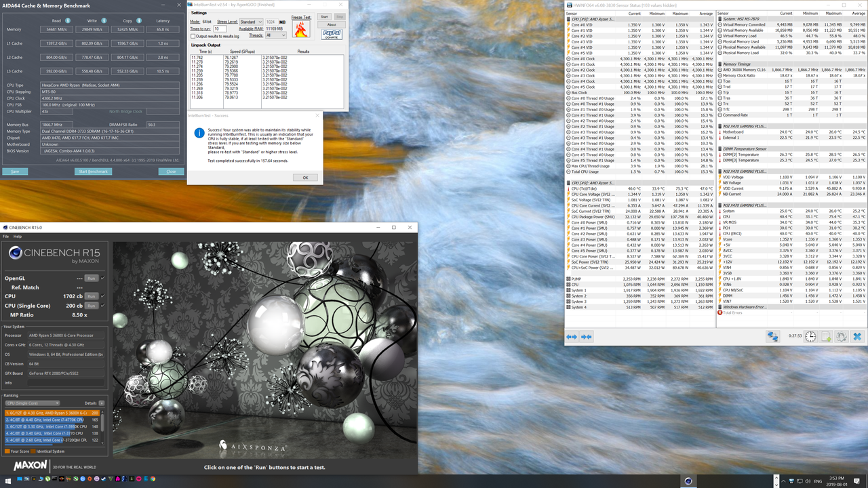
Task: Click the IntelBurnTest flame freeze test image
Action: [x=301, y=28]
